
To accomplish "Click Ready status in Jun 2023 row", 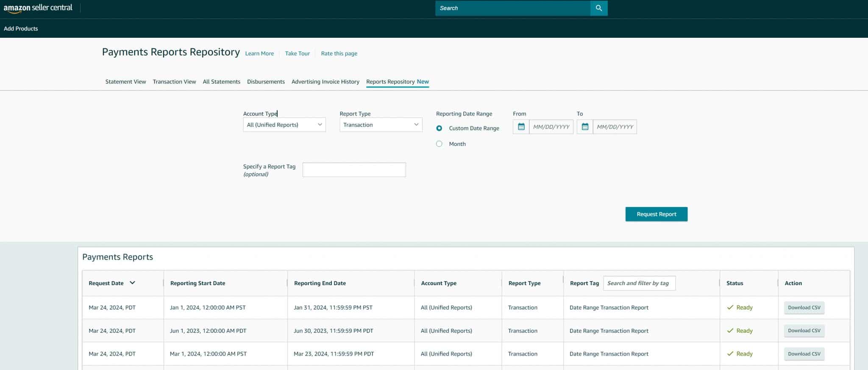I will 740,331.
